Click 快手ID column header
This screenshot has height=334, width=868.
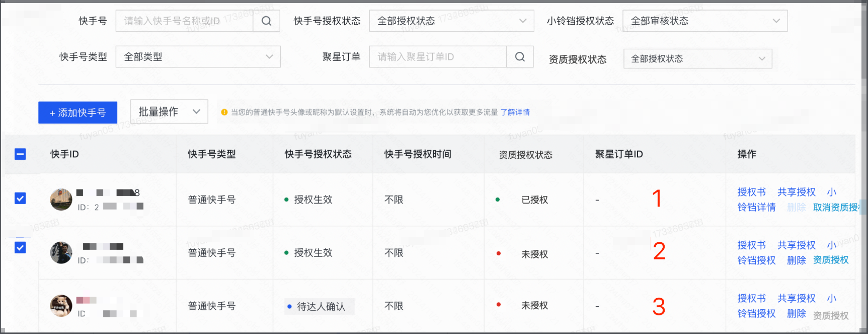64,154
